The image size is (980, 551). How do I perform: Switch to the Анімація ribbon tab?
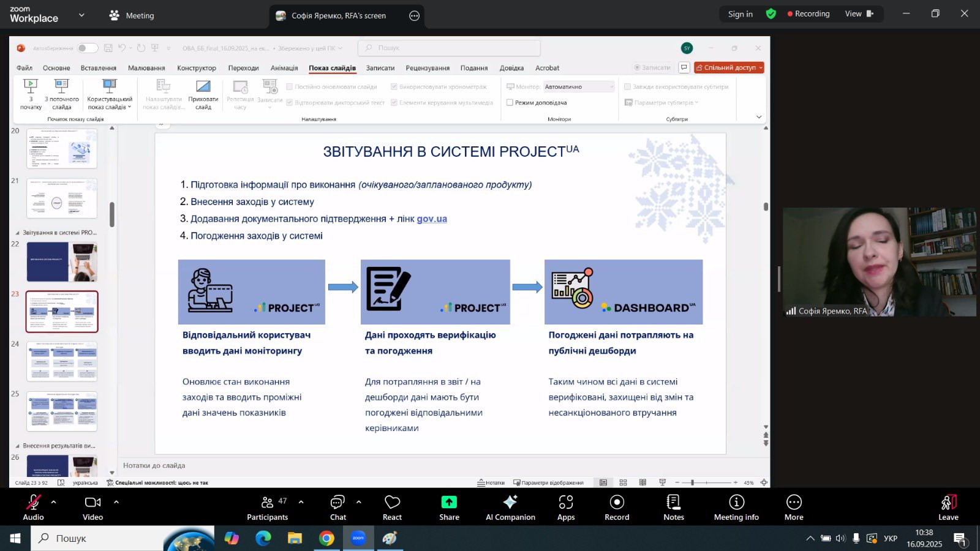click(284, 68)
